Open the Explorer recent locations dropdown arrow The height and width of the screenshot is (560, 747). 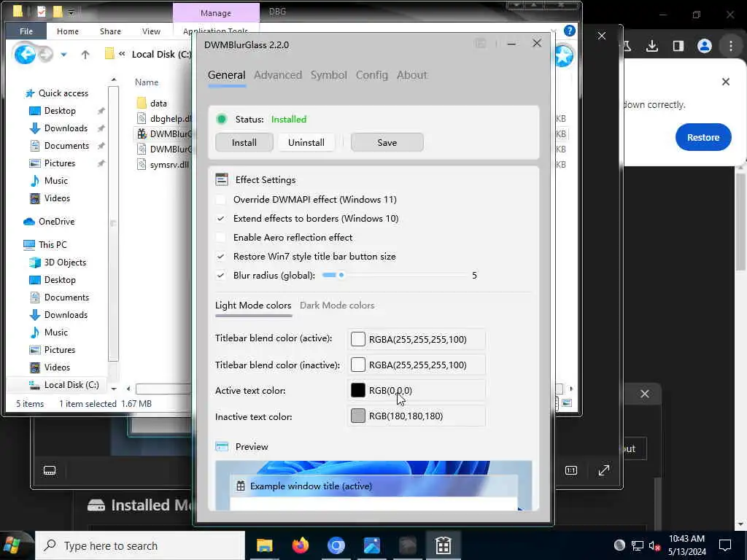(64, 55)
